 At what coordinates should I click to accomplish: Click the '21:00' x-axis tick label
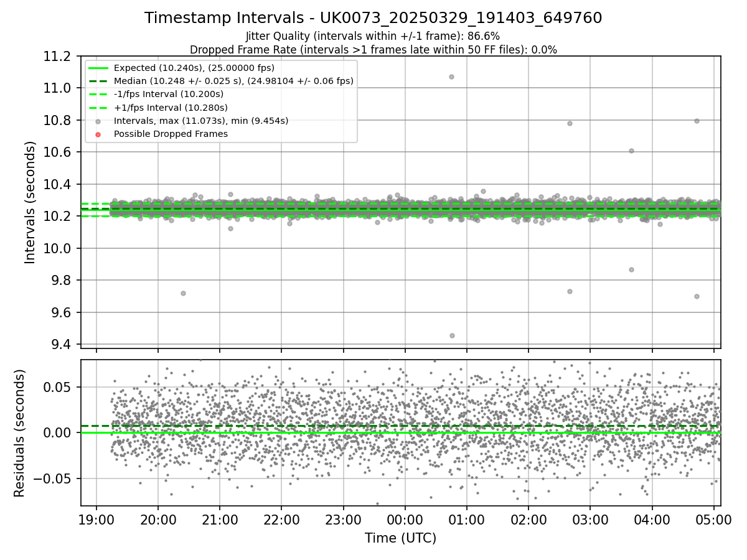(x=220, y=519)
